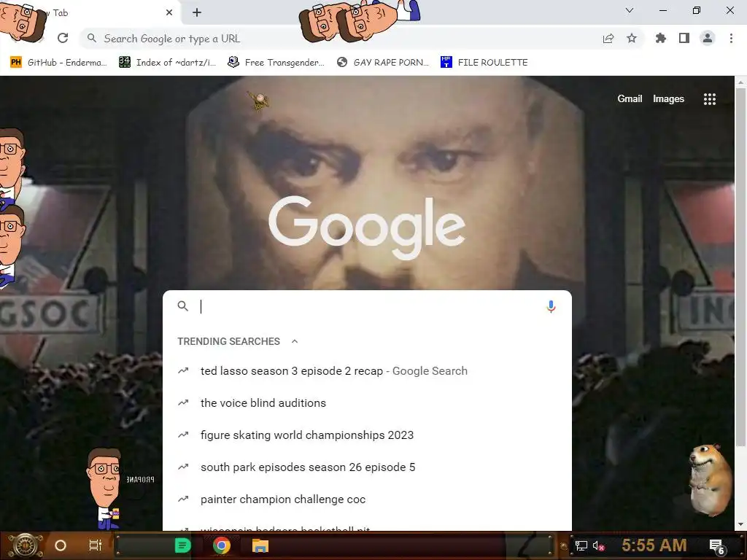Select 'the voice blind auditions' suggestion
The image size is (747, 560).
[x=367, y=402]
